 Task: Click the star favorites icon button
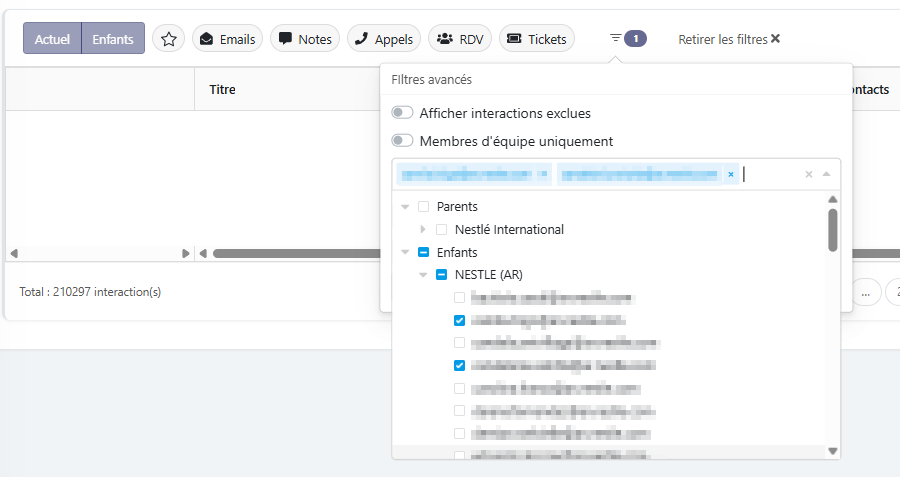(169, 39)
